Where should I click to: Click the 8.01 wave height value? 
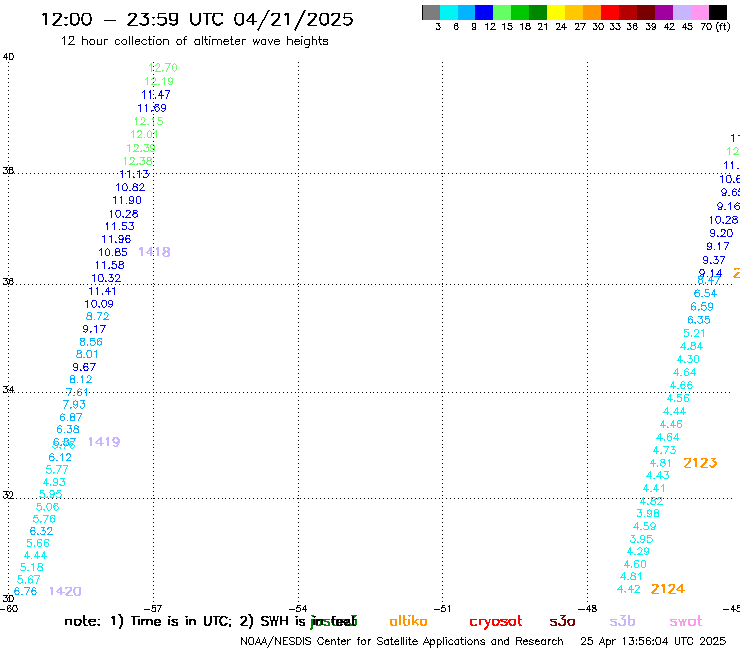pyautogui.click(x=87, y=355)
